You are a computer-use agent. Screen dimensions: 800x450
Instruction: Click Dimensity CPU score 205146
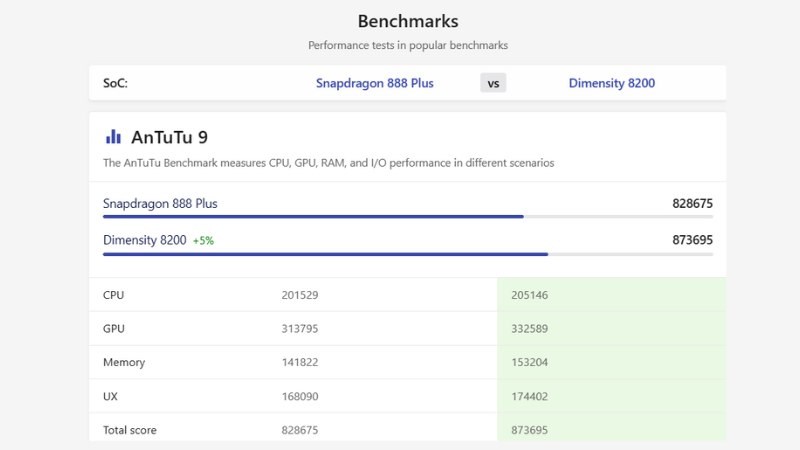coord(529,295)
